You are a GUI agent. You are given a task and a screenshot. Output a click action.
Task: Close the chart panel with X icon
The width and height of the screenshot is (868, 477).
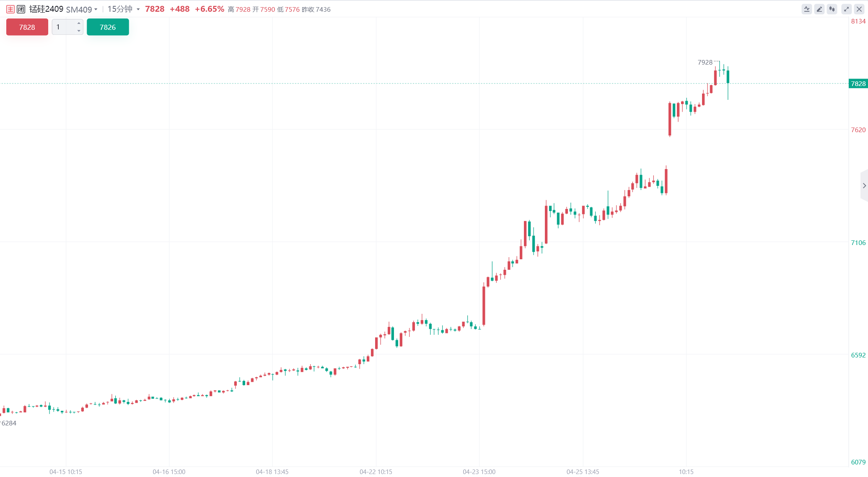coord(859,9)
